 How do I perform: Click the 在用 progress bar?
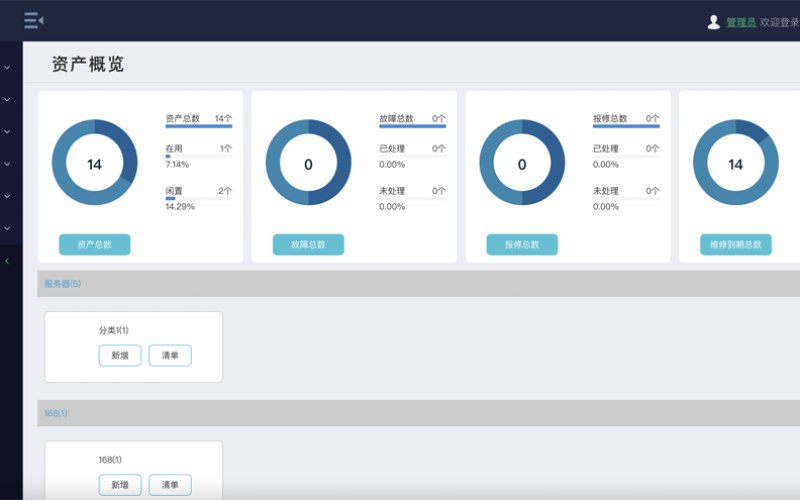point(198,156)
